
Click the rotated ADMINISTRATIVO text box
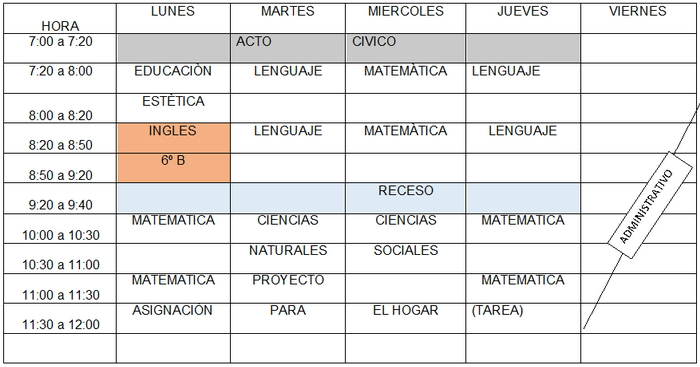click(650, 205)
